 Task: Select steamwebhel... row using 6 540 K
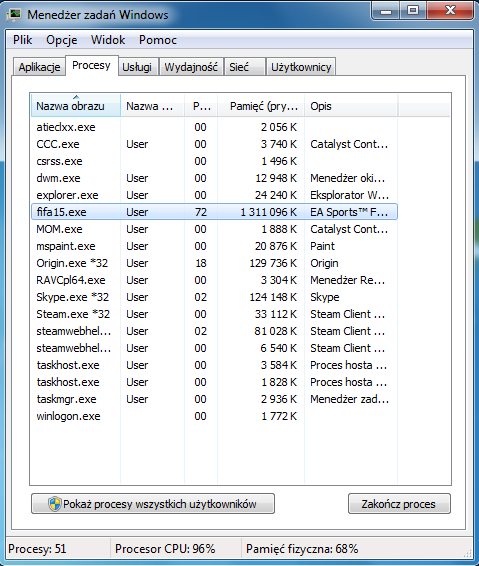click(214, 348)
